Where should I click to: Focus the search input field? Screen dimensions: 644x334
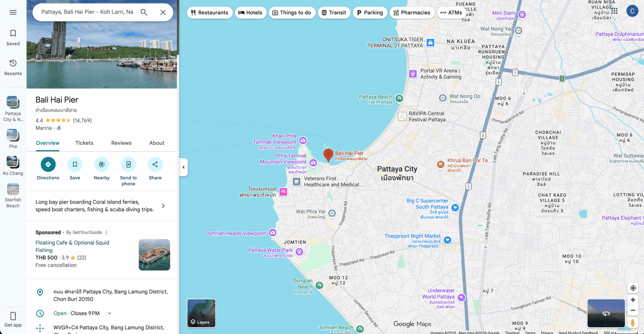[87, 12]
